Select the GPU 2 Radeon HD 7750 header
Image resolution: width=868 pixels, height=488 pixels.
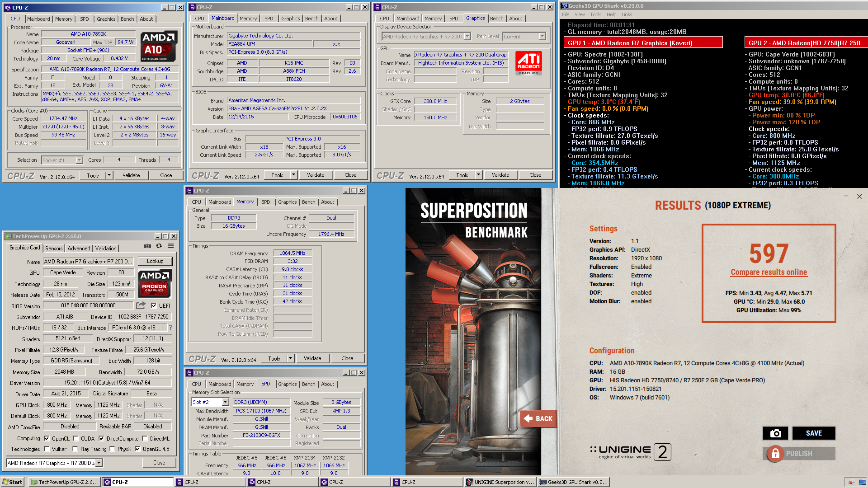[x=806, y=43]
